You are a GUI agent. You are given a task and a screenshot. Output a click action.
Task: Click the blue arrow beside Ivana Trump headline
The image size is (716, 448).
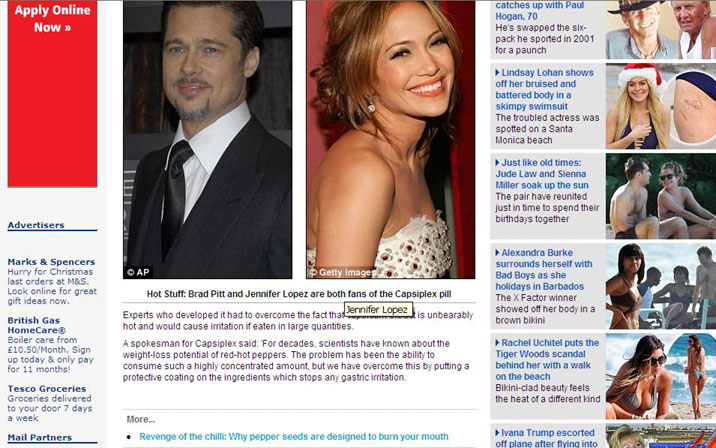(x=497, y=433)
